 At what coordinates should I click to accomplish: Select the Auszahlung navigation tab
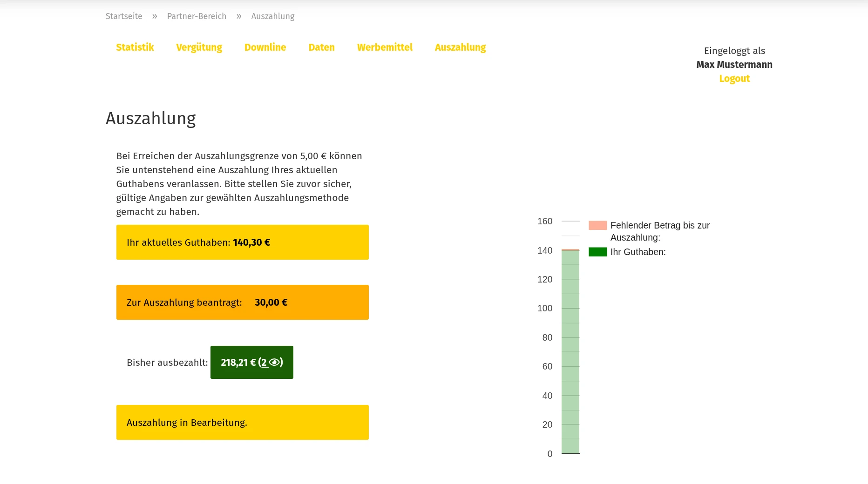460,47
